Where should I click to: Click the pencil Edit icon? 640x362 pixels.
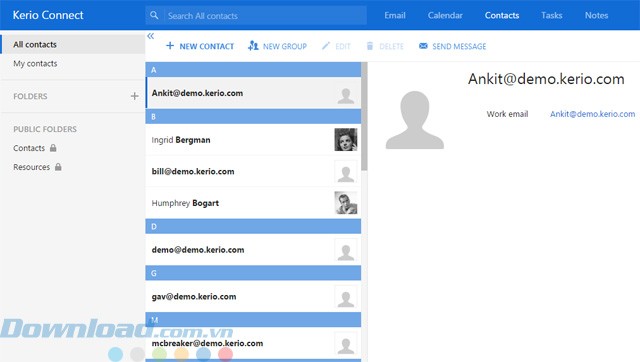[325, 46]
